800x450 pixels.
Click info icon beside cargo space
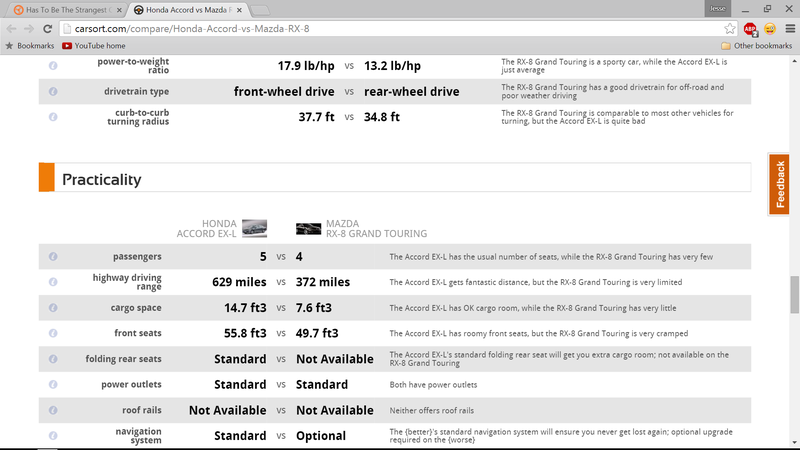coord(53,308)
